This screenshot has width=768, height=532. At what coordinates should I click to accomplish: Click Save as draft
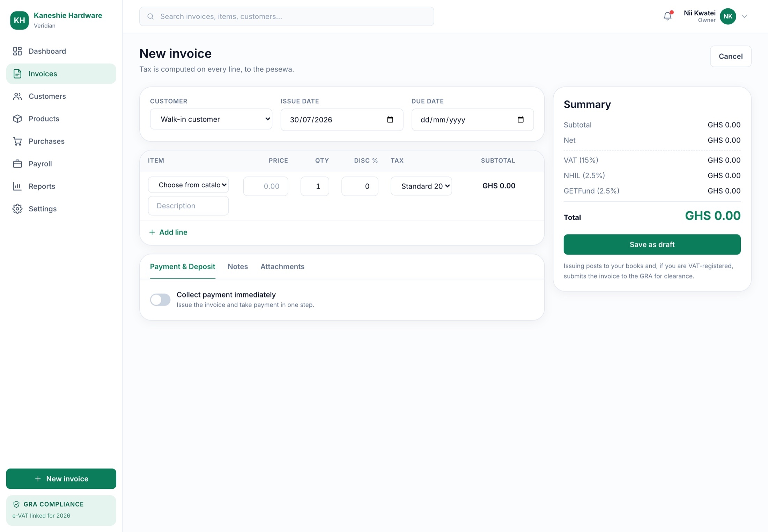[x=652, y=245]
